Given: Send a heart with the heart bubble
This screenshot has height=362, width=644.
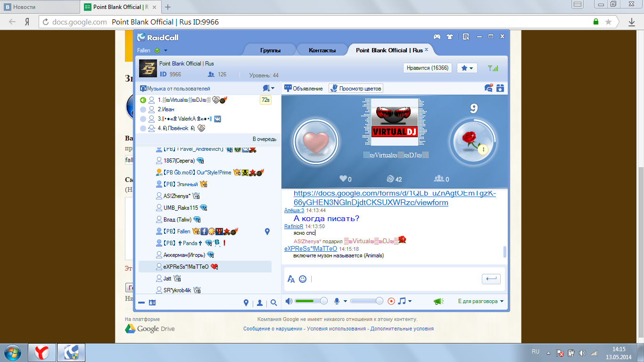Looking at the screenshot, I should pyautogui.click(x=315, y=141).
